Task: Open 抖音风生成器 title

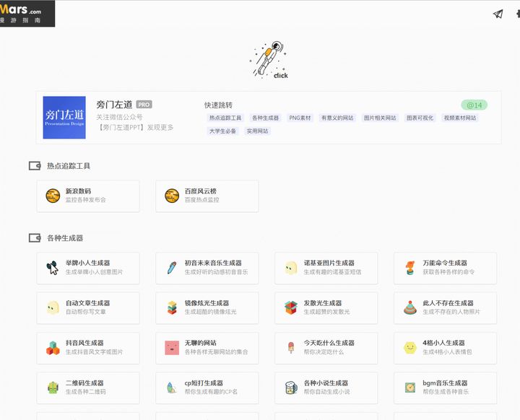Action: (84, 343)
